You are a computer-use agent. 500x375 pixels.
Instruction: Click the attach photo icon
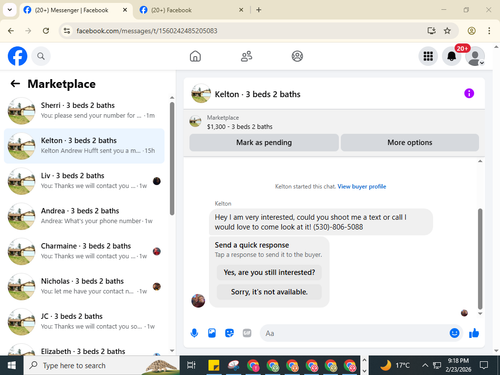pos(212,333)
